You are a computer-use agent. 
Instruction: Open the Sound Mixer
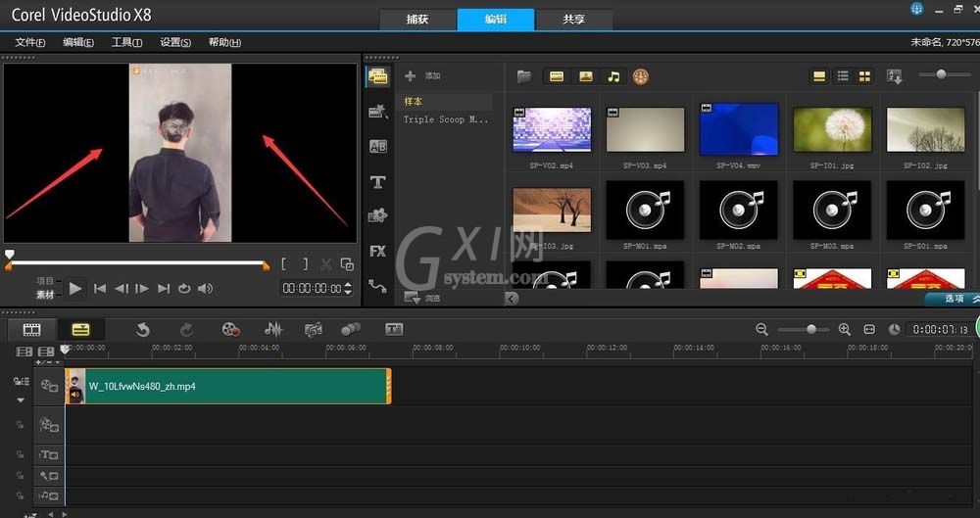click(273, 329)
